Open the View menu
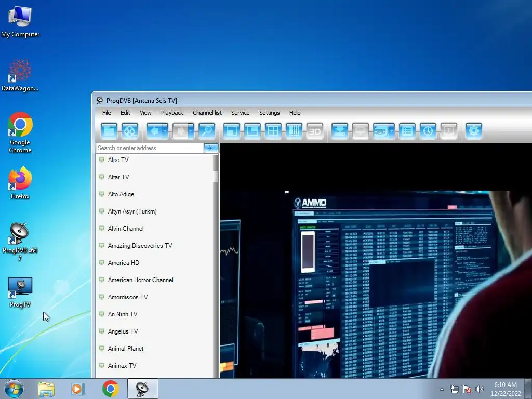 click(x=145, y=113)
